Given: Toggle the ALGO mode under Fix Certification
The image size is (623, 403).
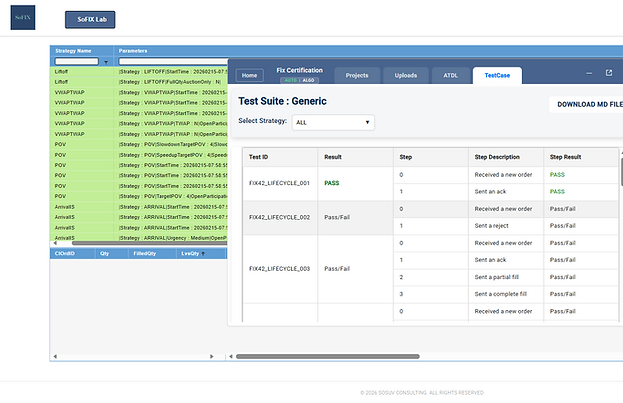Looking at the screenshot, I should [x=309, y=80].
